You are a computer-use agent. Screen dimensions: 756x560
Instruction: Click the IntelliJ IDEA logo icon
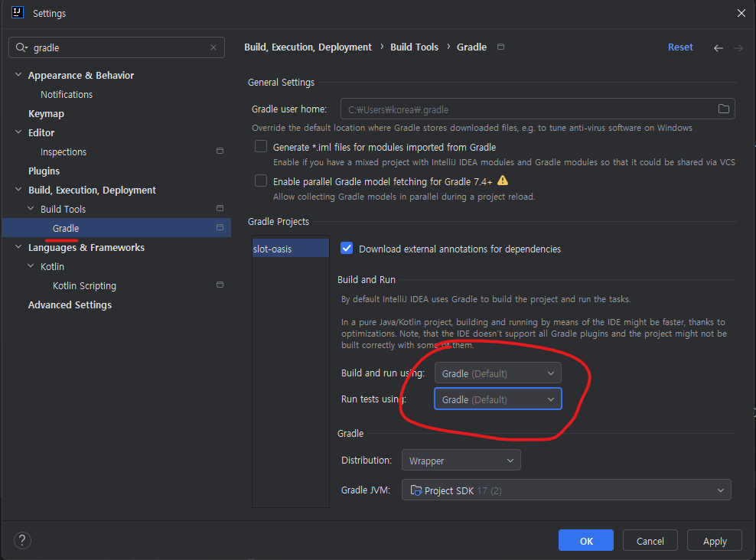(x=18, y=12)
